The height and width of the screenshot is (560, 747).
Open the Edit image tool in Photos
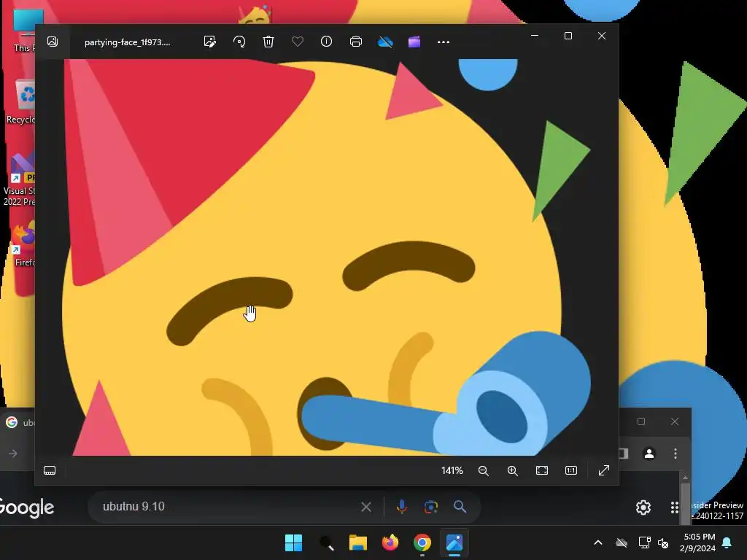click(x=209, y=42)
